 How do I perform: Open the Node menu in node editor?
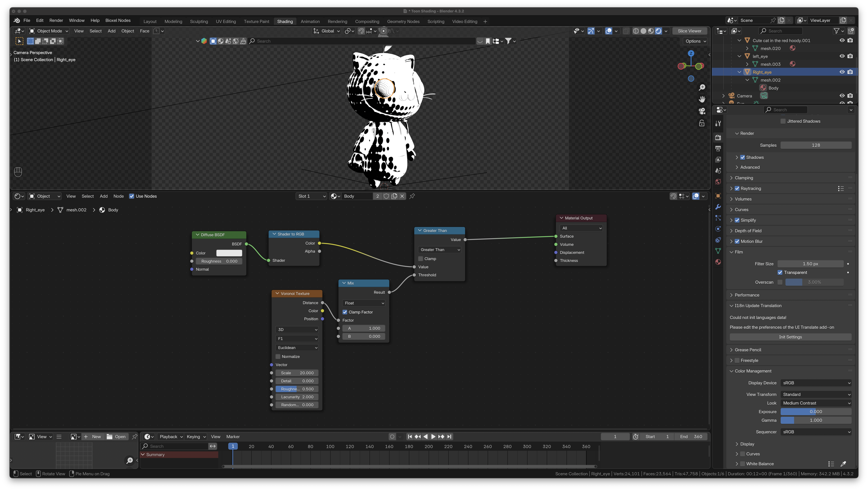[119, 196]
